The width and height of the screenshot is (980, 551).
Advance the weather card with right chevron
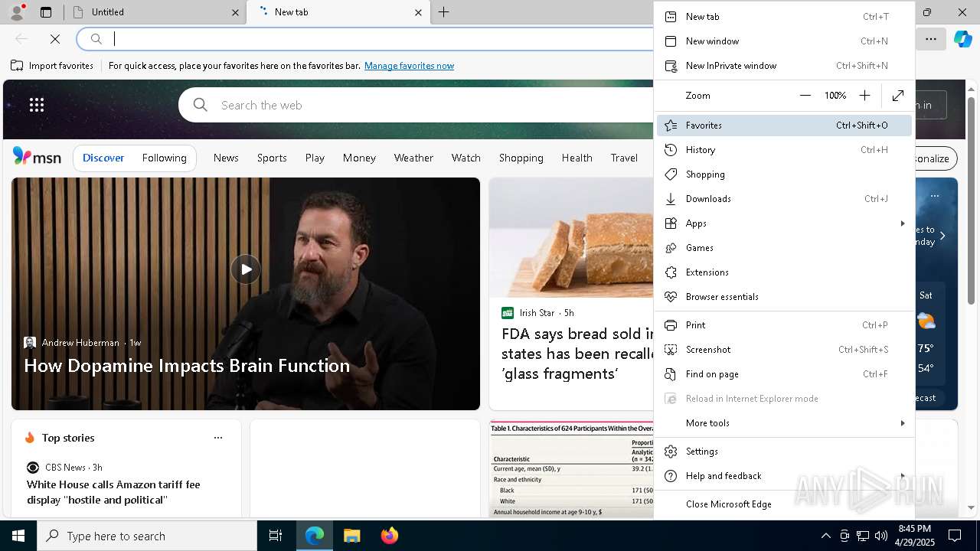(942, 236)
